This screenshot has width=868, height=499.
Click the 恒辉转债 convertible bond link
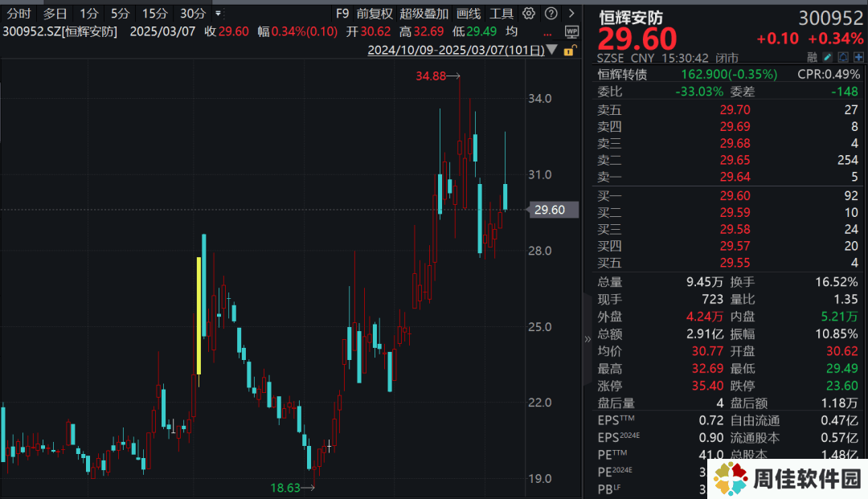click(622, 74)
